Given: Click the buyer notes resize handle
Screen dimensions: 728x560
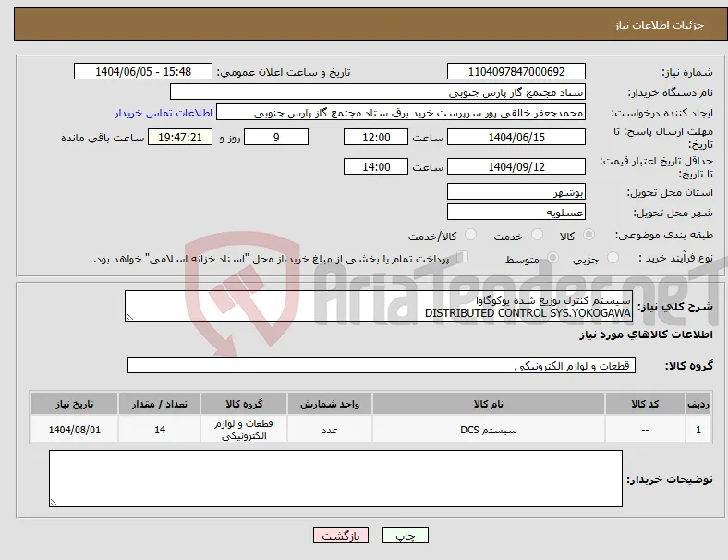Looking at the screenshot, I should tap(54, 503).
